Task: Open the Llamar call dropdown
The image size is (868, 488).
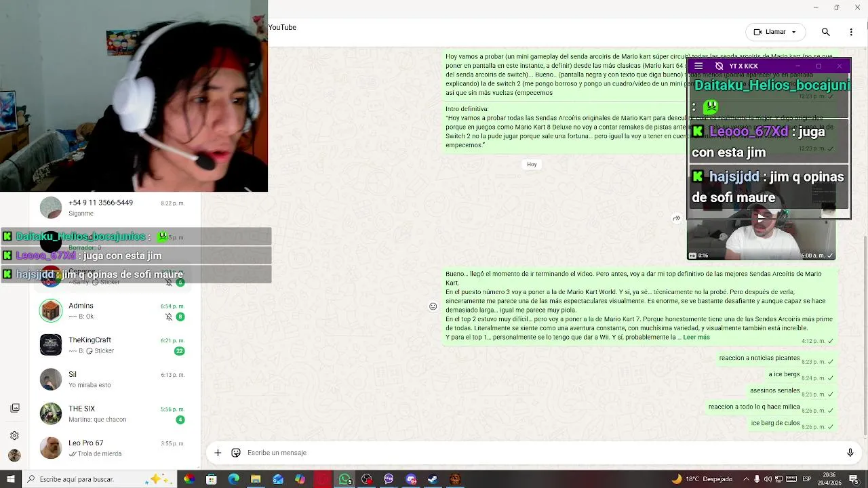Action: pos(776,32)
